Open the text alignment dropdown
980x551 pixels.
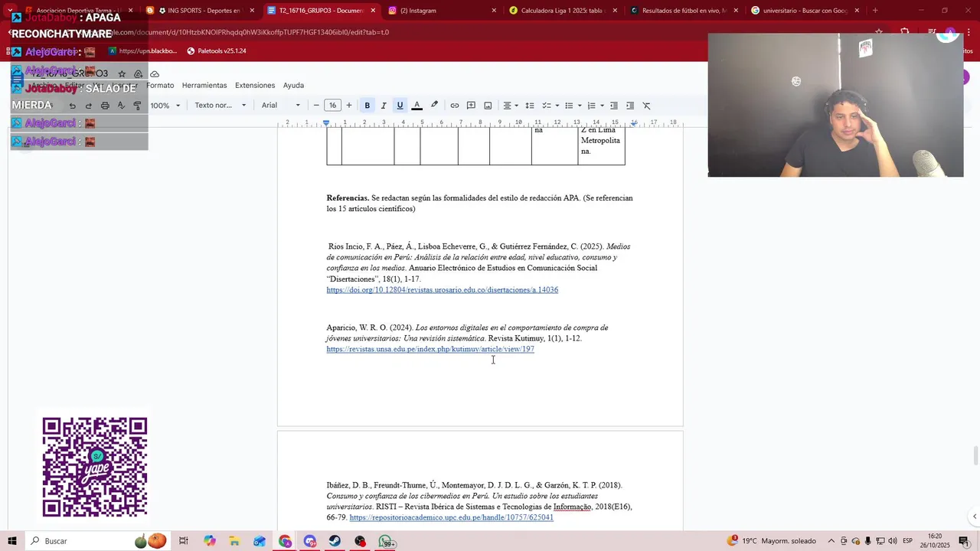(x=511, y=106)
